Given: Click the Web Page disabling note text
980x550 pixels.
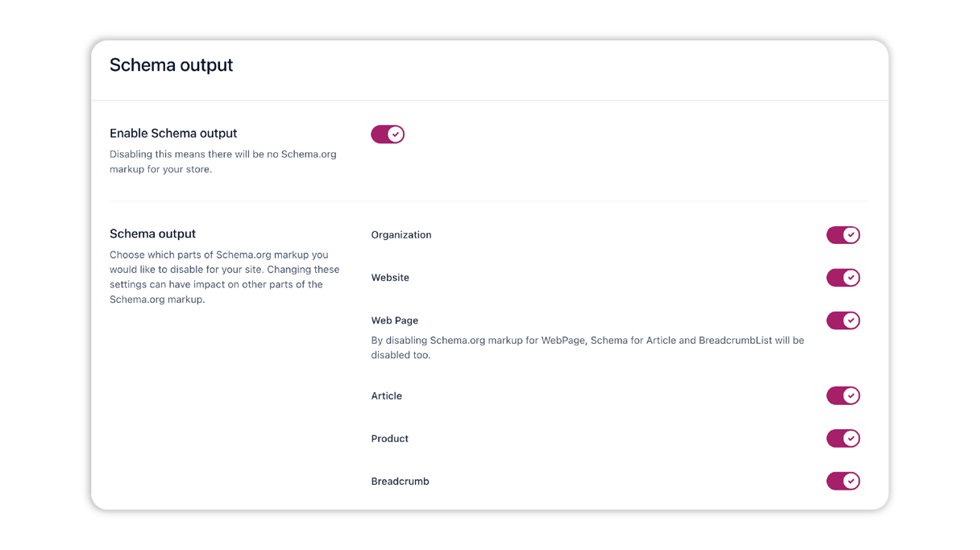Looking at the screenshot, I should (x=588, y=348).
